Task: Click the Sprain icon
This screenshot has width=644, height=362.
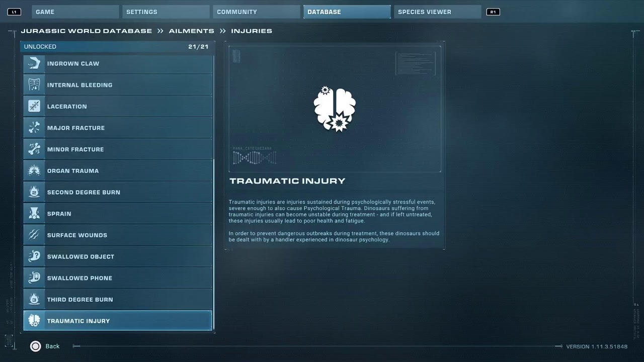Action: (34, 214)
